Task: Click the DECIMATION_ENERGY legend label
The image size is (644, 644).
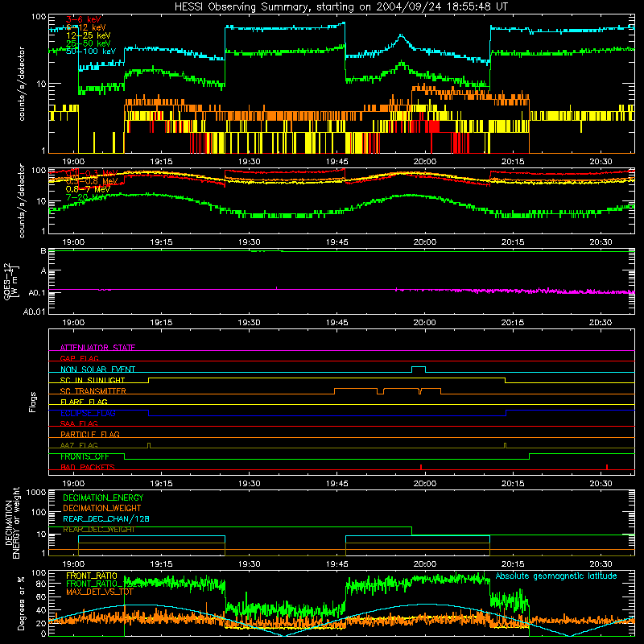Action: tap(103, 497)
